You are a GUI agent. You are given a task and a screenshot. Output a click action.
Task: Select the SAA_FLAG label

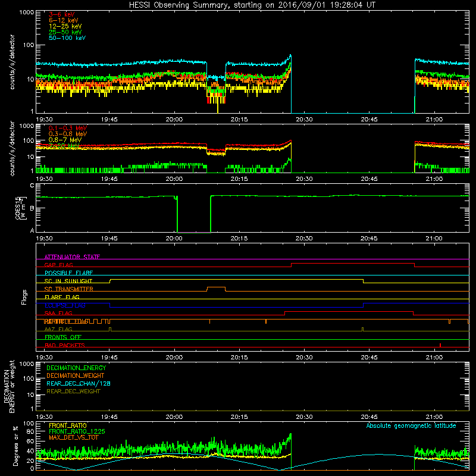(58, 313)
